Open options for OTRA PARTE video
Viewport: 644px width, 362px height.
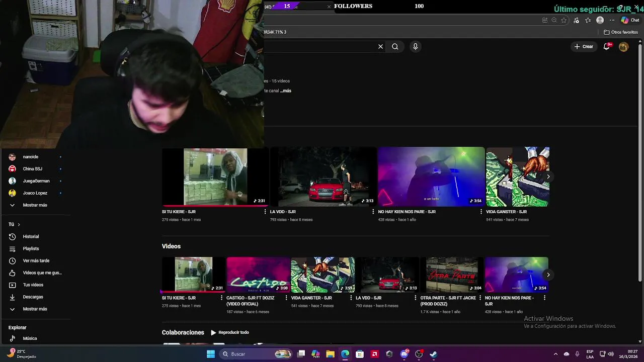tap(480, 298)
